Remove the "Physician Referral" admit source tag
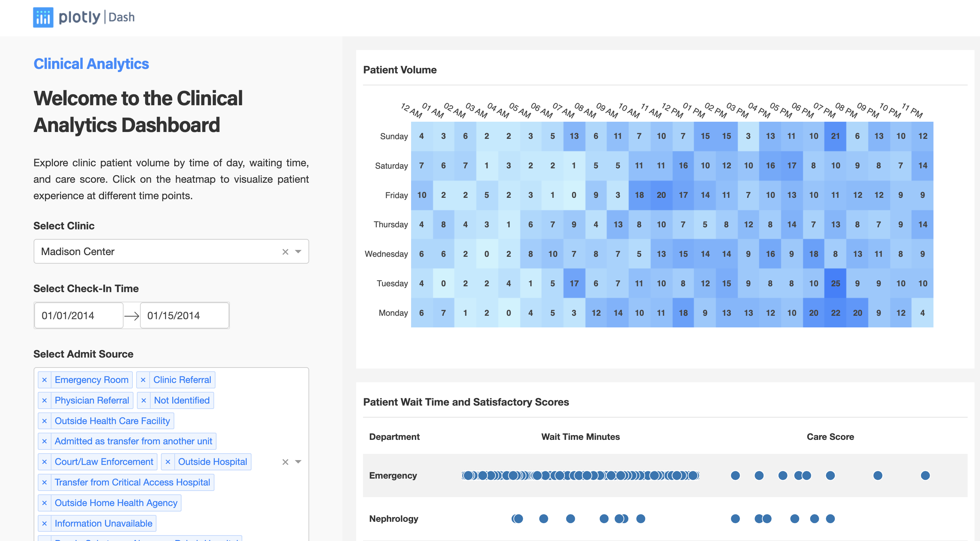This screenshot has width=980, height=541. [45, 400]
